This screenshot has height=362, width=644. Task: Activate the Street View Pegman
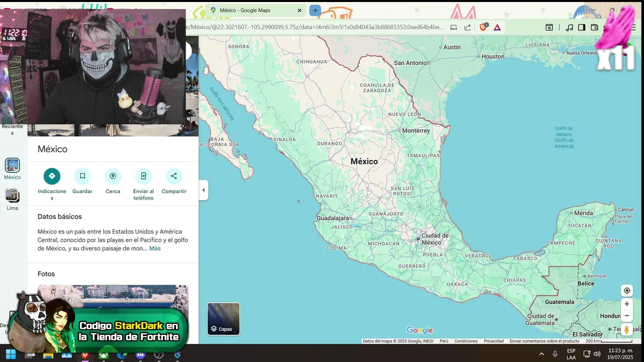[x=627, y=330]
